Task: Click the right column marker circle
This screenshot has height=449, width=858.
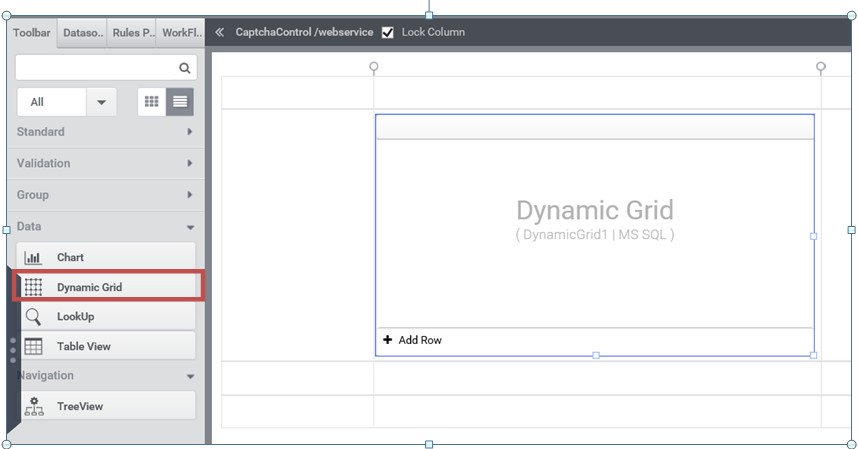Action: 821,67
